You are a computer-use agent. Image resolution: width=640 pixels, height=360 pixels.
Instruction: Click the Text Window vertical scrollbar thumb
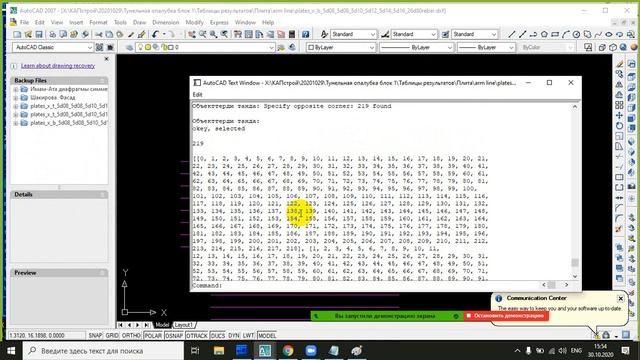(x=575, y=262)
